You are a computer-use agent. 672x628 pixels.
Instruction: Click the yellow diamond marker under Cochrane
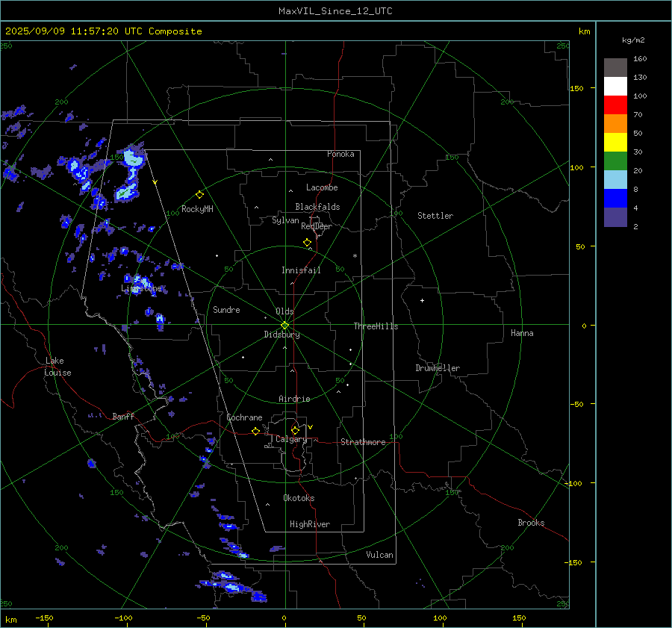(255, 432)
